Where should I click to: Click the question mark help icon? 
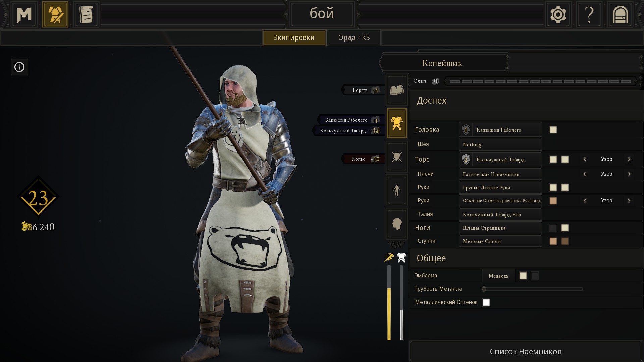tap(589, 14)
